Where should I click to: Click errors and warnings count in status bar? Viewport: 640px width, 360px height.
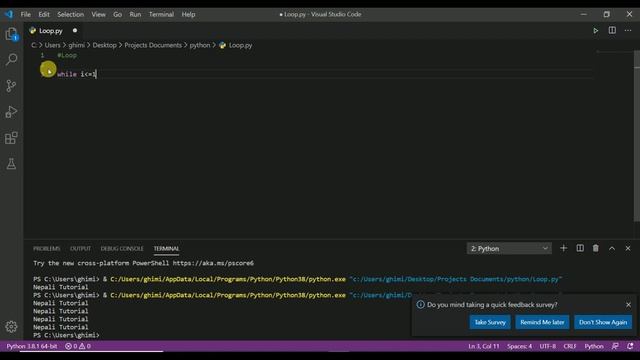(78, 346)
